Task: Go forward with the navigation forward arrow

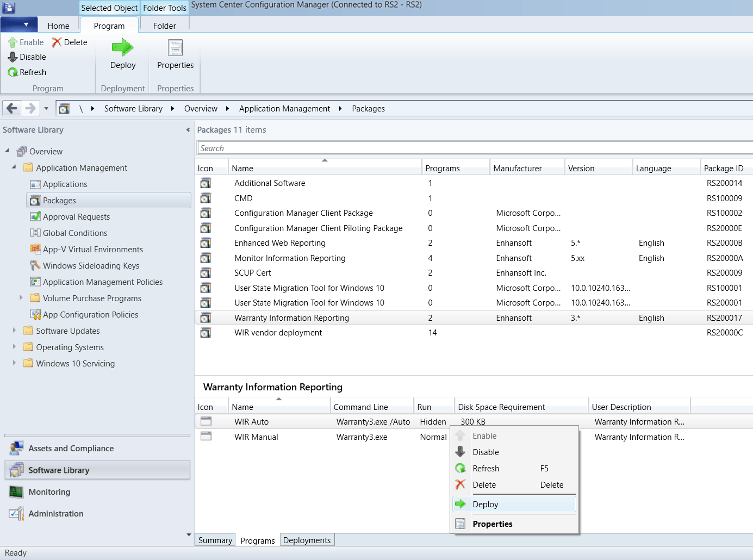Action: click(x=30, y=108)
